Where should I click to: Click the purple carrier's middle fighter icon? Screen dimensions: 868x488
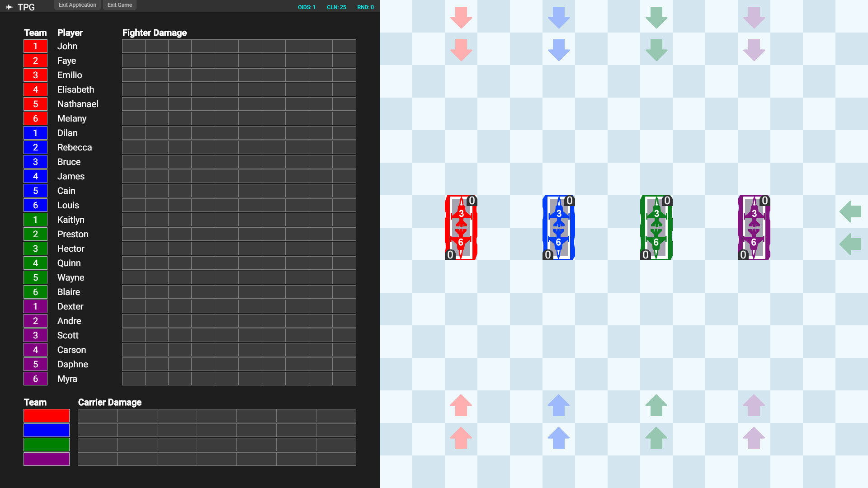point(754,228)
